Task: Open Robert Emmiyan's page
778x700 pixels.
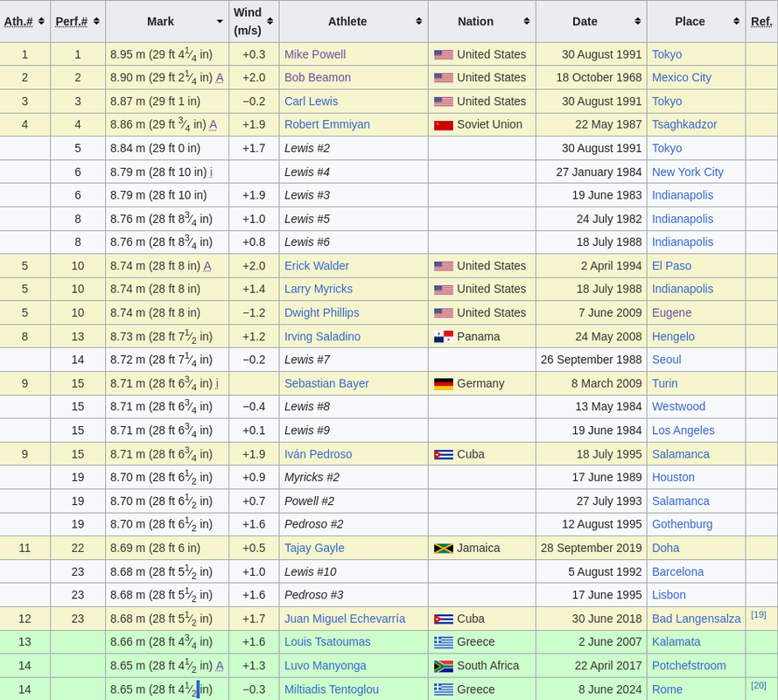Action: click(x=327, y=124)
